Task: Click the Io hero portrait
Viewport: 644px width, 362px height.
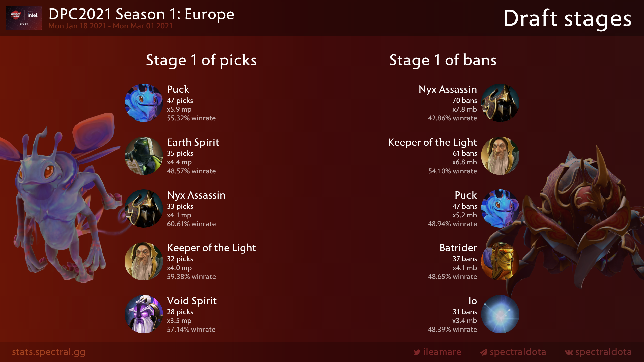Action: pos(500,314)
